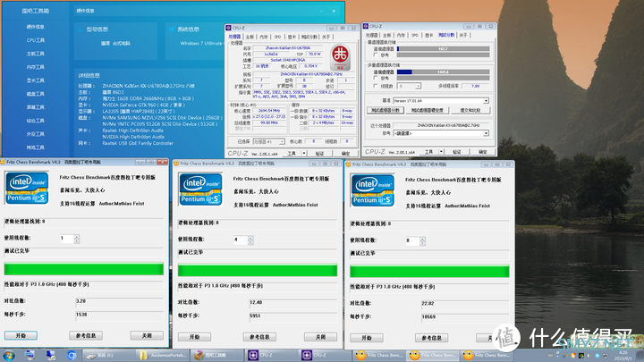The image size is (644, 362).
Task: Click the Zhaoxin logo in CPU-Z processor tab
Action: click(x=340, y=57)
